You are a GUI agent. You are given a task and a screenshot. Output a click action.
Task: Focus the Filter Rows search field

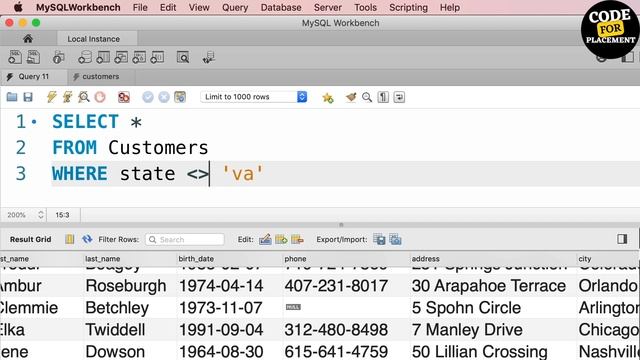point(184,240)
